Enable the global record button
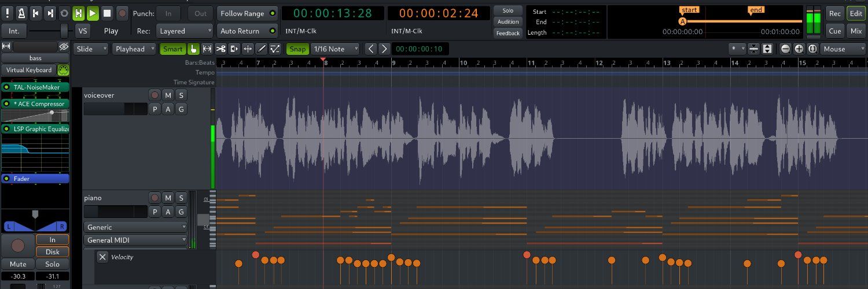Image resolution: width=868 pixels, height=289 pixels. point(122,13)
